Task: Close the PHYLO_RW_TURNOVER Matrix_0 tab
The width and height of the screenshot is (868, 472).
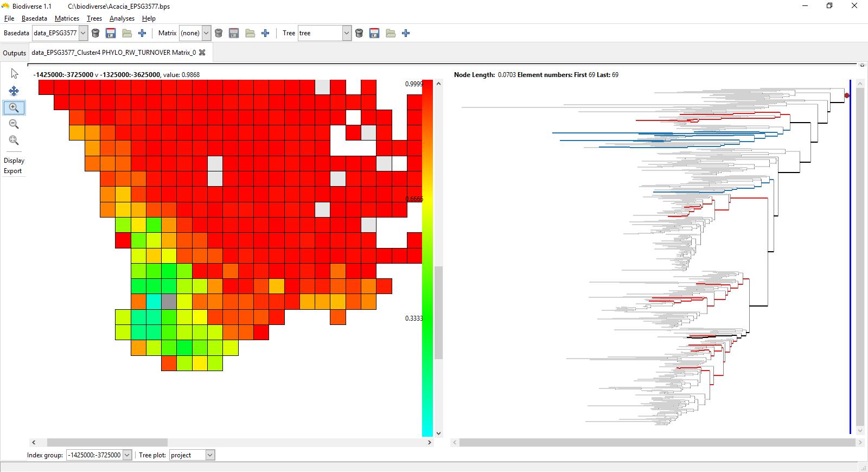Action: click(202, 53)
